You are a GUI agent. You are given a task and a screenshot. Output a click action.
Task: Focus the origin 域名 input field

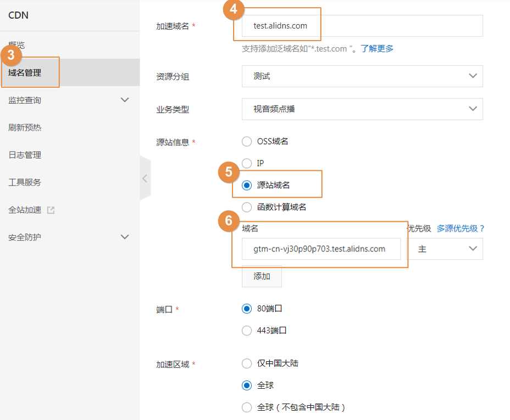pyautogui.click(x=321, y=249)
